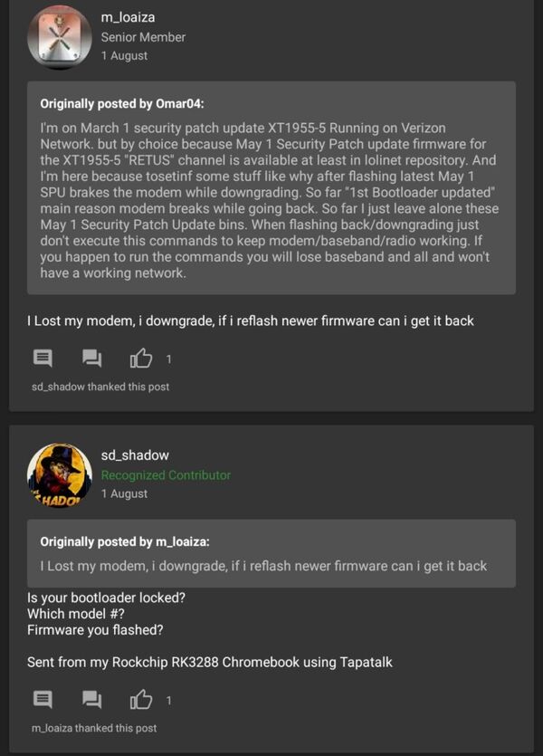The height and width of the screenshot is (756, 543).
Task: Tap the multi-quote icon under sd_shadow's post
Action: (x=92, y=699)
